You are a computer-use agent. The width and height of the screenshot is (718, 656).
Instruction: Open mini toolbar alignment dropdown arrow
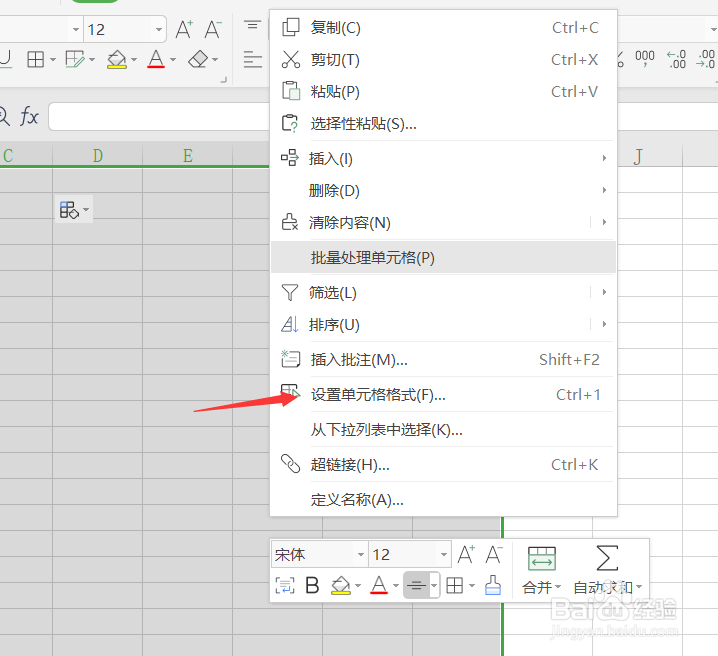pyautogui.click(x=434, y=585)
